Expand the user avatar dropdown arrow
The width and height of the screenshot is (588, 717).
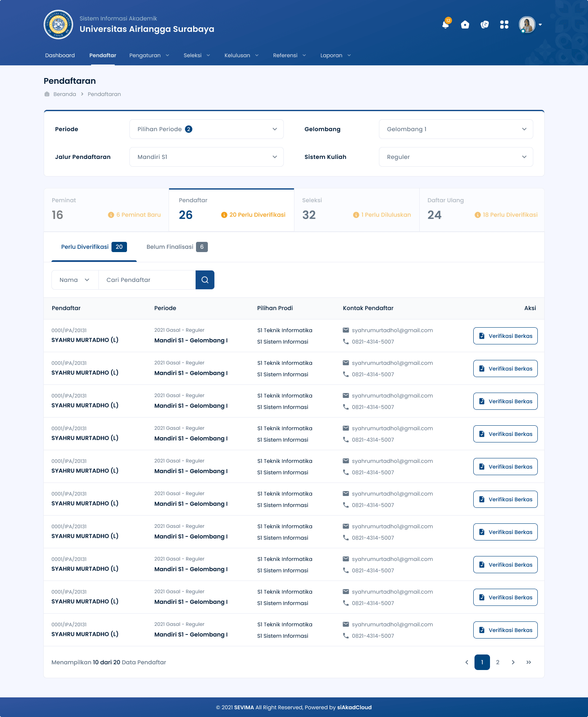coord(540,25)
